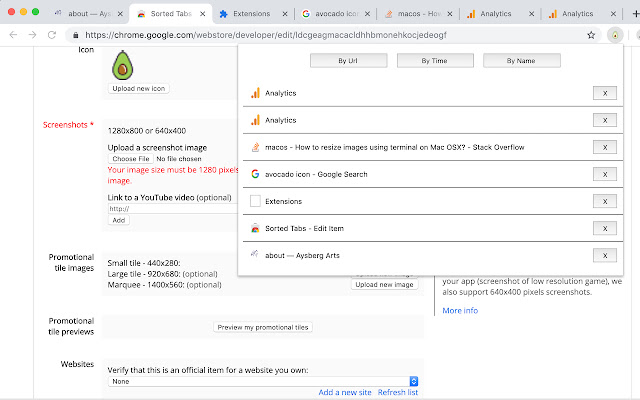
Task: Open a new tab with the plus button
Action: [636, 14]
